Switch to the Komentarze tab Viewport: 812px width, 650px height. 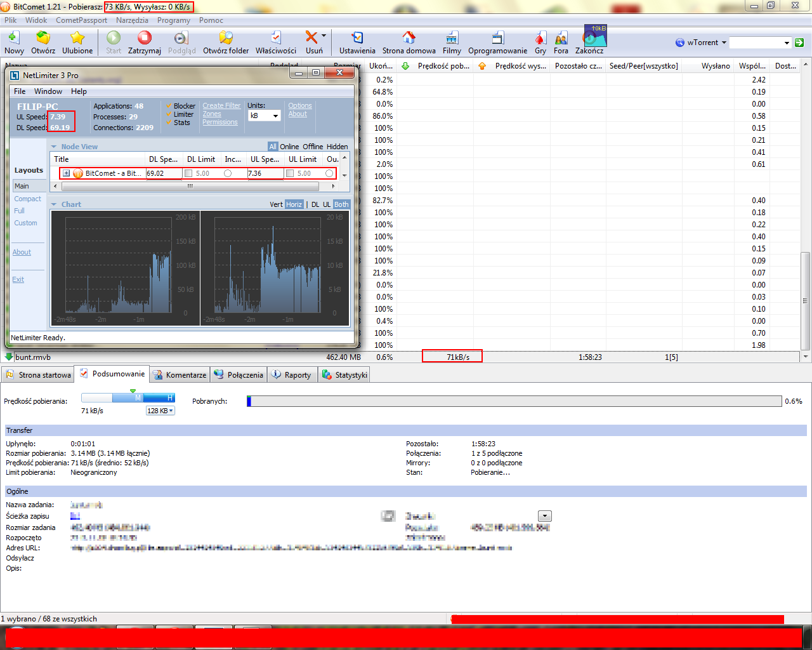point(180,375)
